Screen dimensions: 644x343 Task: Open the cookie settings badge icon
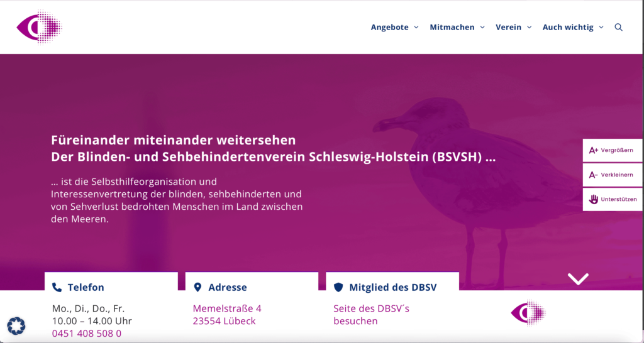tap(16, 326)
